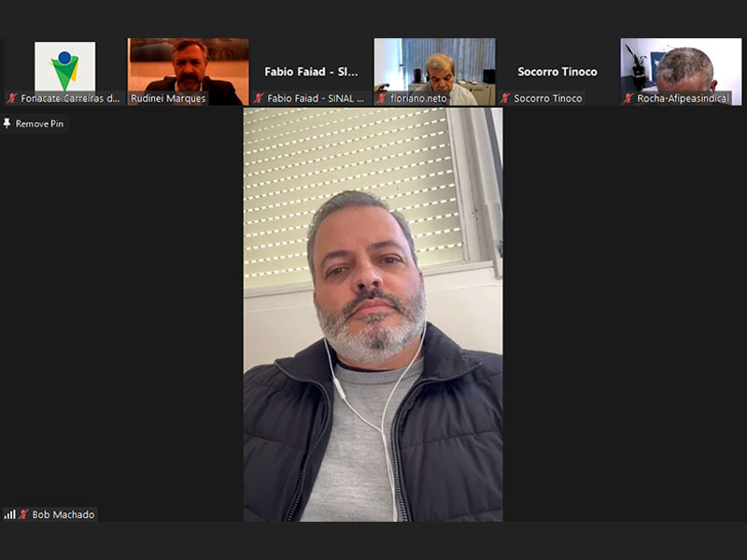
Task: Click muted mic icon on Rocha-Afipeasindical tile
Action: [628, 98]
